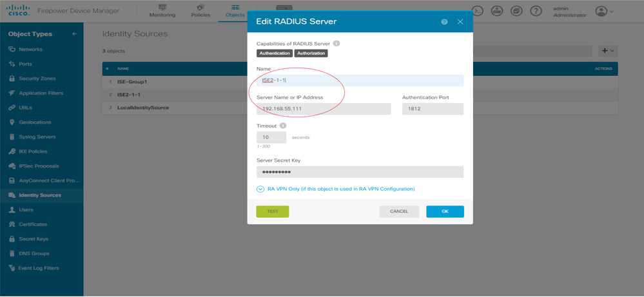The width and height of the screenshot is (644, 297).
Task: Open AnyConnect Client Profiles object type
Action: tap(49, 180)
